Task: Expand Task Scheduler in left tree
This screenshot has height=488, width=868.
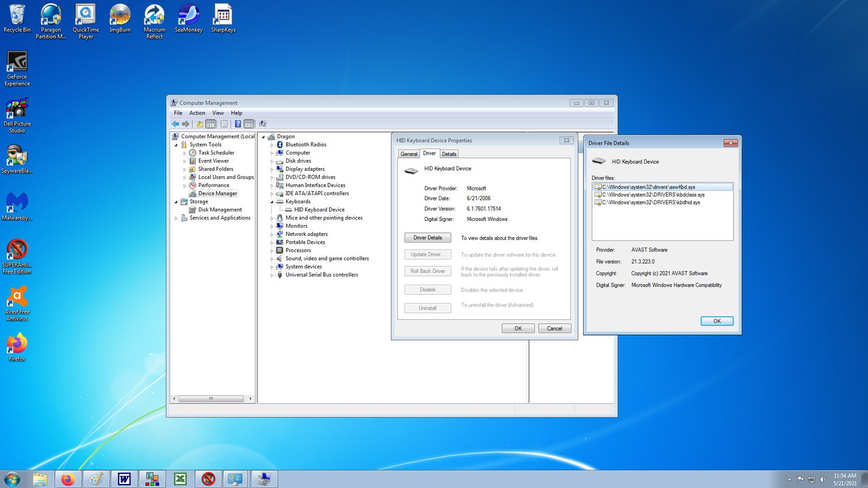Action: point(184,152)
